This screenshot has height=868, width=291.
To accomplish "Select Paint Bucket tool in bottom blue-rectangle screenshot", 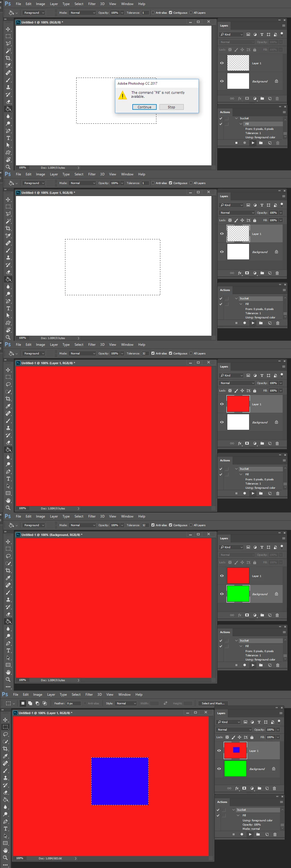I will click(x=5, y=799).
